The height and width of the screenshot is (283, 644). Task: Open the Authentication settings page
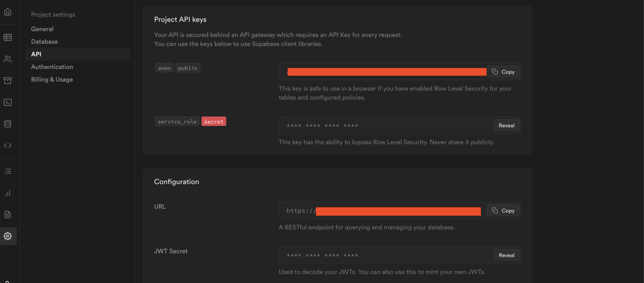click(52, 67)
